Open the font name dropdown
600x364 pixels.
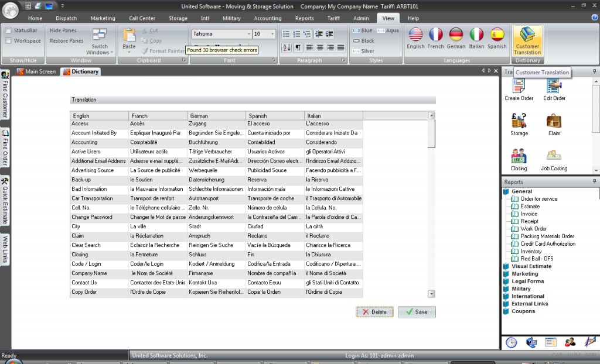click(x=248, y=34)
